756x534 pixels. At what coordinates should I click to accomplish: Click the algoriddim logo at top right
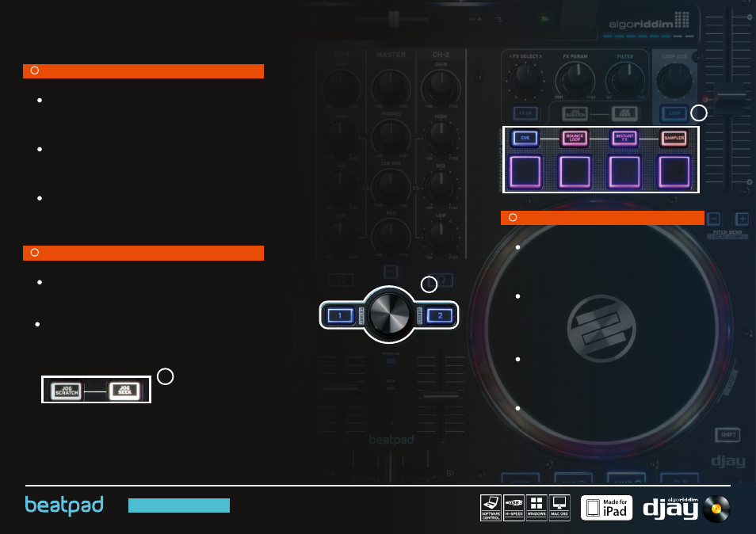pyautogui.click(x=649, y=21)
